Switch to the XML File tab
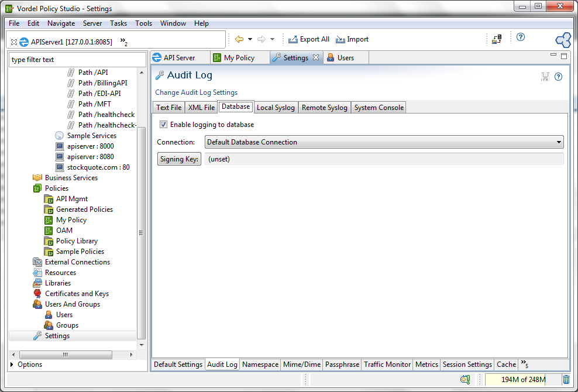This screenshot has height=392, width=578. 201,108
